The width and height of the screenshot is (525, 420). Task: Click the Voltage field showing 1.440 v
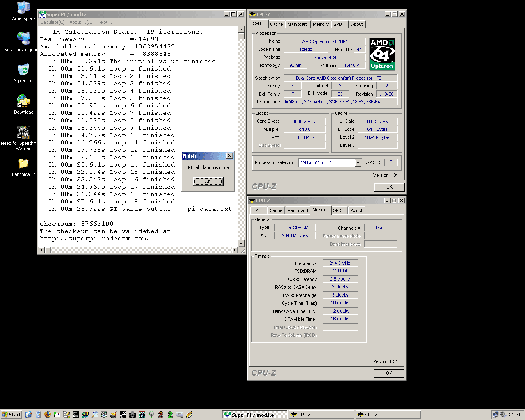click(352, 65)
